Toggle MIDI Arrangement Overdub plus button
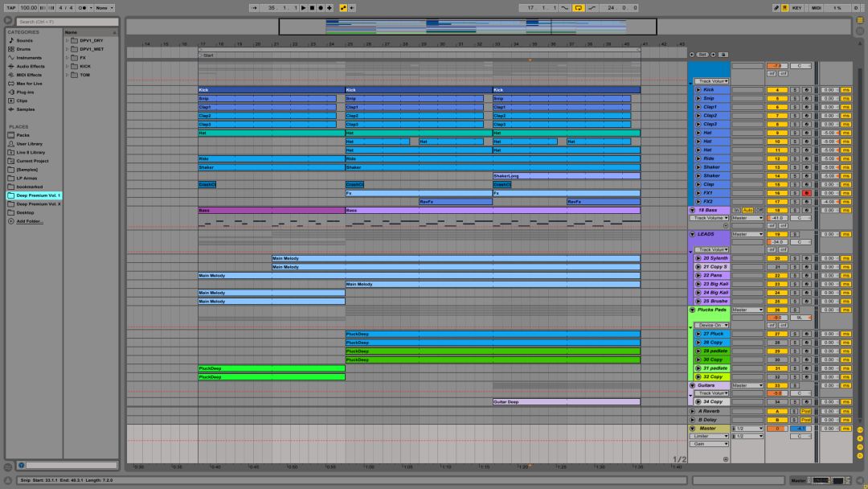868x489 pixels. pyautogui.click(x=330, y=8)
